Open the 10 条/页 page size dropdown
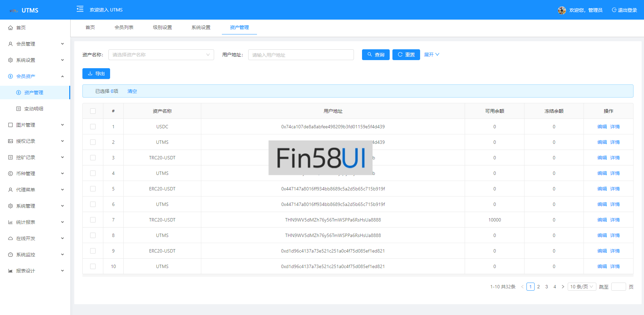644x315 pixels. (x=582, y=287)
